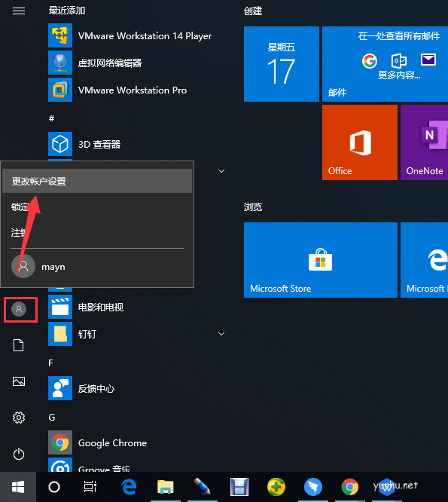Viewport: 448px width, 502px height.
Task: Select 更改帐户设置 menu entry
Action: (97, 181)
